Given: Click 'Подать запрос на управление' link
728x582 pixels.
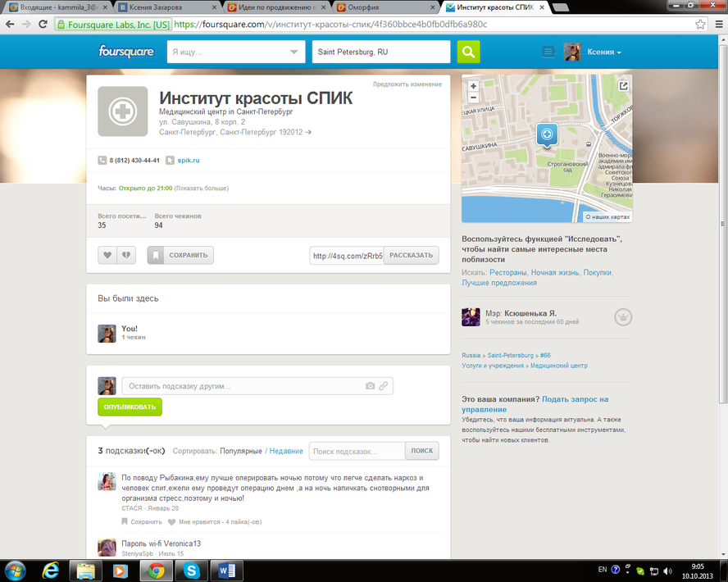Looking at the screenshot, I should tap(535, 404).
